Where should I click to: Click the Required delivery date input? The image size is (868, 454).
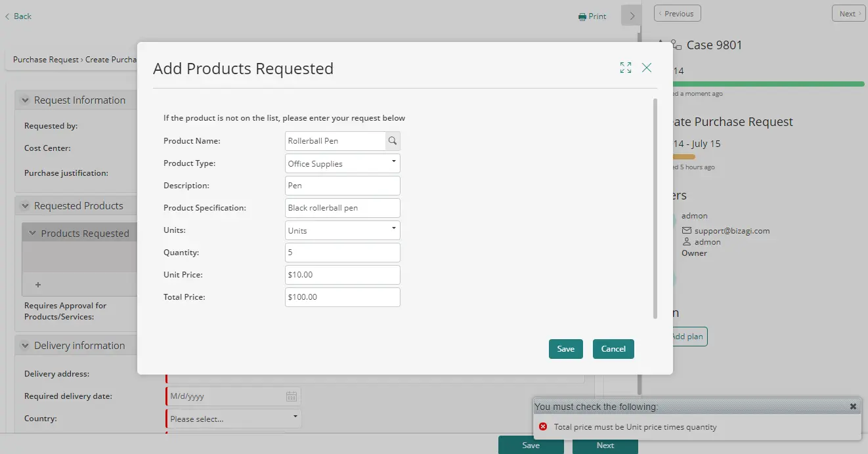pyautogui.click(x=226, y=396)
